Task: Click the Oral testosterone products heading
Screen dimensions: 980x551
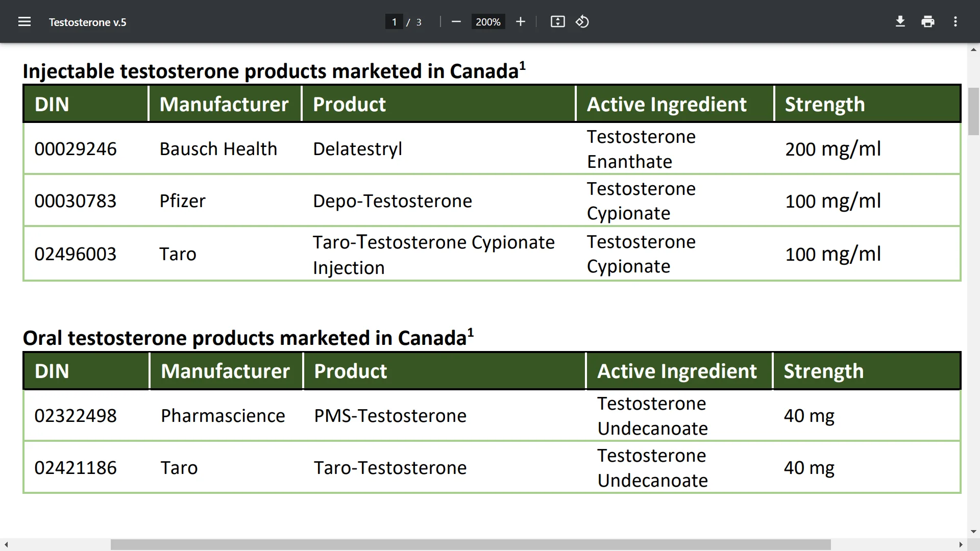Action: [249, 338]
